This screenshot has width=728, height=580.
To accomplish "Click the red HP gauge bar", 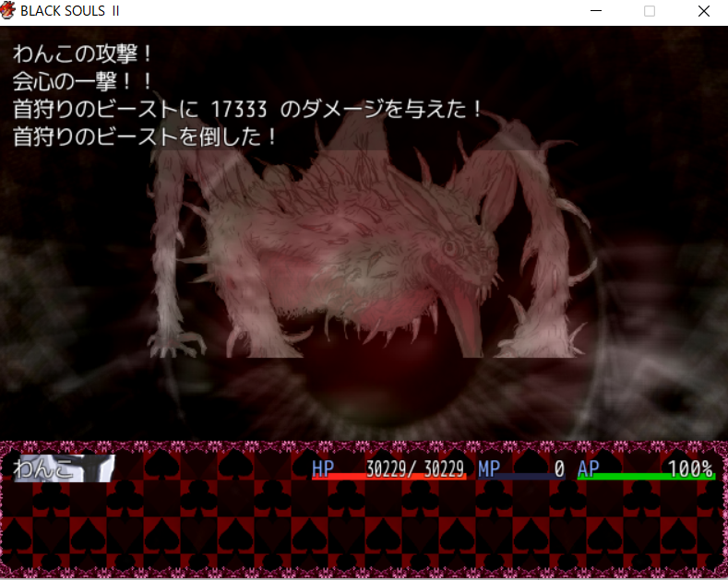I will pos(388,476).
